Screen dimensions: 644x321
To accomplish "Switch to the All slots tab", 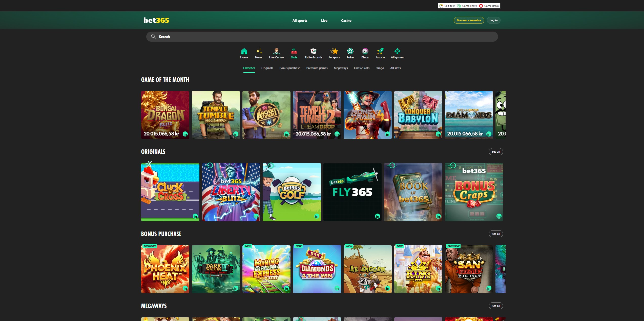I will [x=395, y=68].
